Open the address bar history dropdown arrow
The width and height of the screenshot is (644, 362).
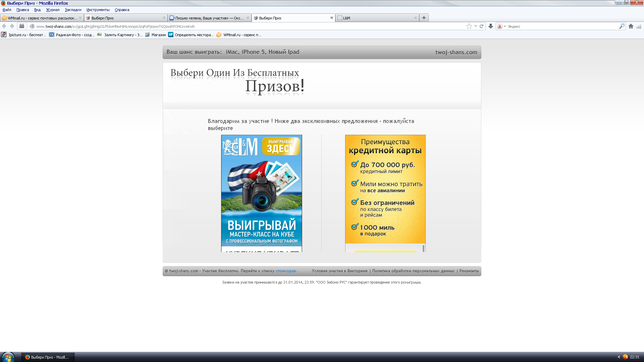pyautogui.click(x=476, y=26)
